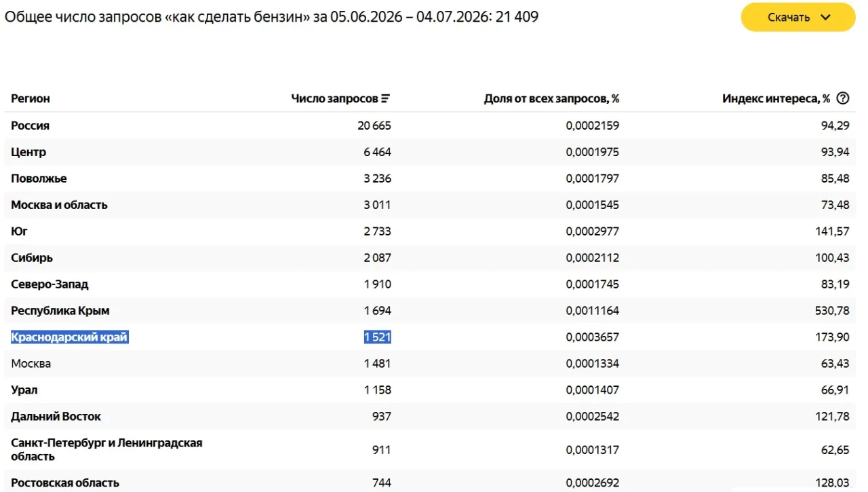Click the 0,0001975 share value
Image resolution: width=868 pixels, height=492 pixels.
point(593,152)
